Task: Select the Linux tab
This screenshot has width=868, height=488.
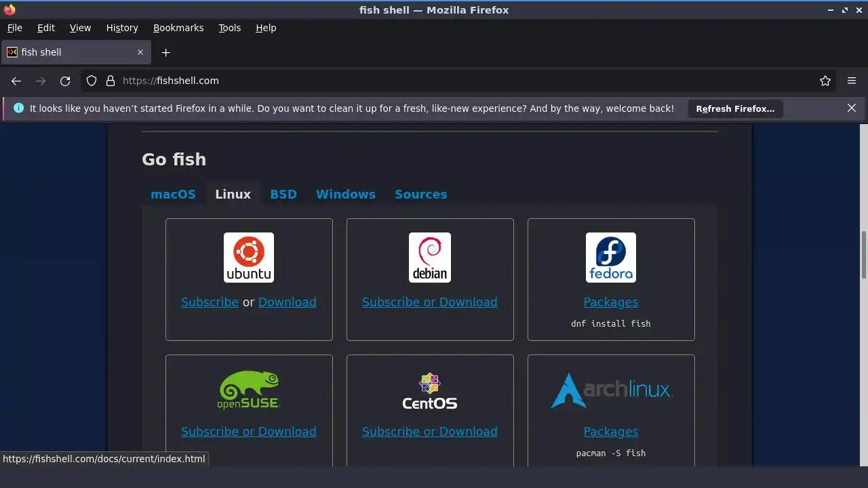Action: point(233,194)
